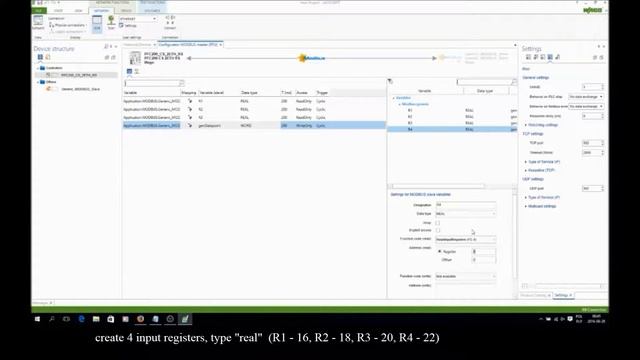The height and width of the screenshot is (360, 640).
Task: Select the second view icon under device header
Action: (137, 71)
